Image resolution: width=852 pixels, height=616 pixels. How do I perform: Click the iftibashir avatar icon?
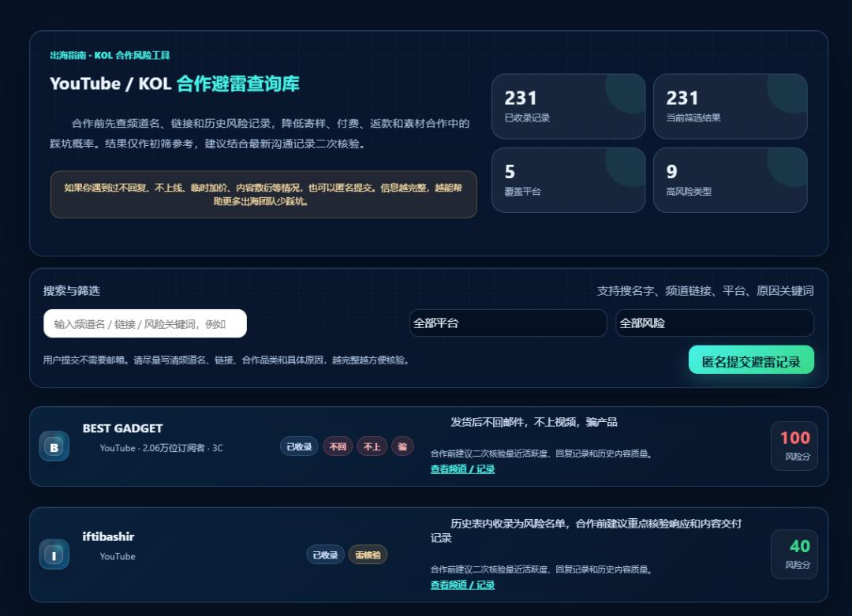click(54, 554)
